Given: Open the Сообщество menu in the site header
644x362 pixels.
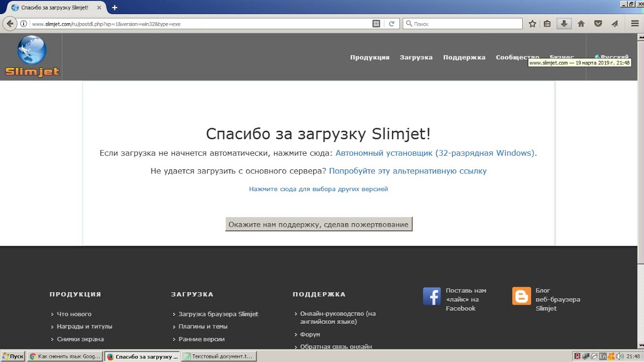Looking at the screenshot, I should pyautogui.click(x=517, y=57).
